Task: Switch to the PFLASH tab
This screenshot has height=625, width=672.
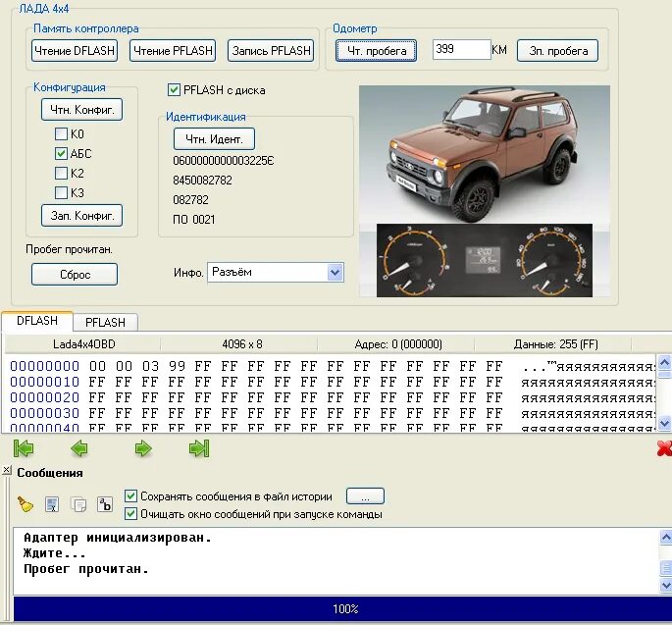Action: [105, 323]
